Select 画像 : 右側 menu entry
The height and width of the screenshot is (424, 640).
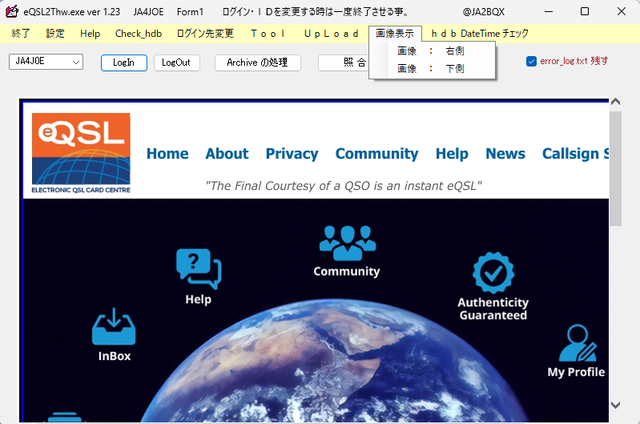432,51
